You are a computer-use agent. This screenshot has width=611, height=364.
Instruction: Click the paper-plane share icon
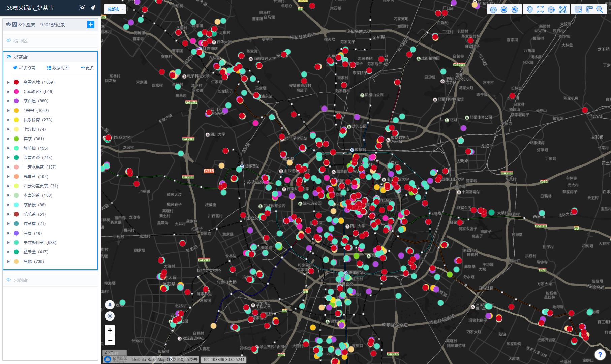point(92,8)
